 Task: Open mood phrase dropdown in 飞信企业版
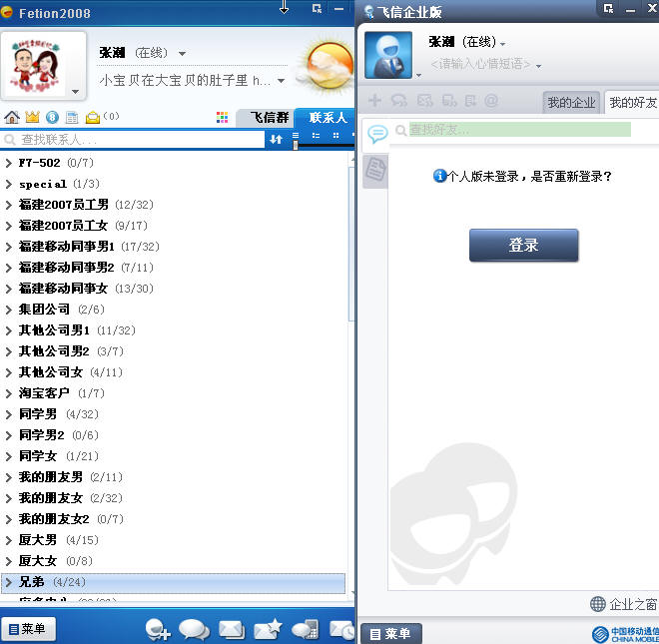(x=538, y=67)
